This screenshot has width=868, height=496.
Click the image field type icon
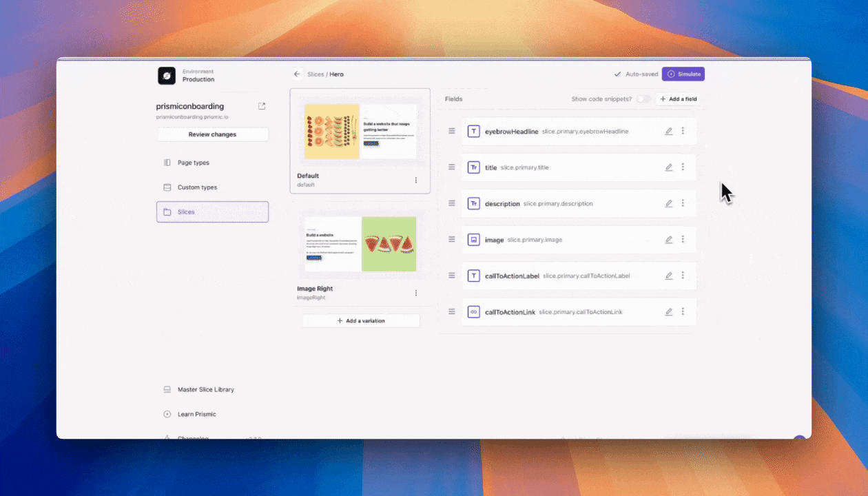pyautogui.click(x=473, y=239)
